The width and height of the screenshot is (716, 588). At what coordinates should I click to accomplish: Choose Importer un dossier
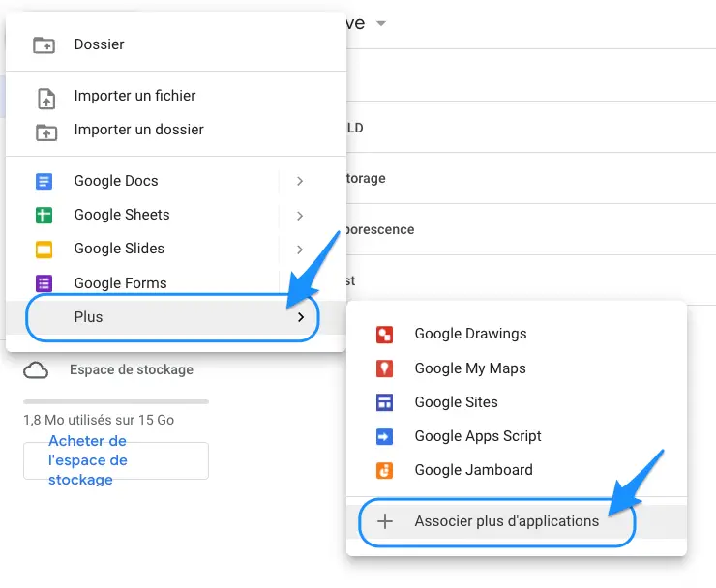pyautogui.click(x=176, y=130)
